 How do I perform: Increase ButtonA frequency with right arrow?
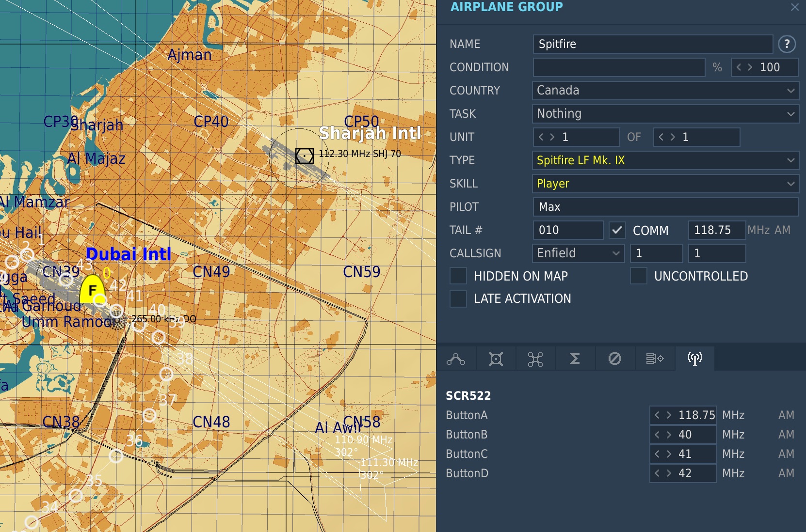(x=669, y=415)
